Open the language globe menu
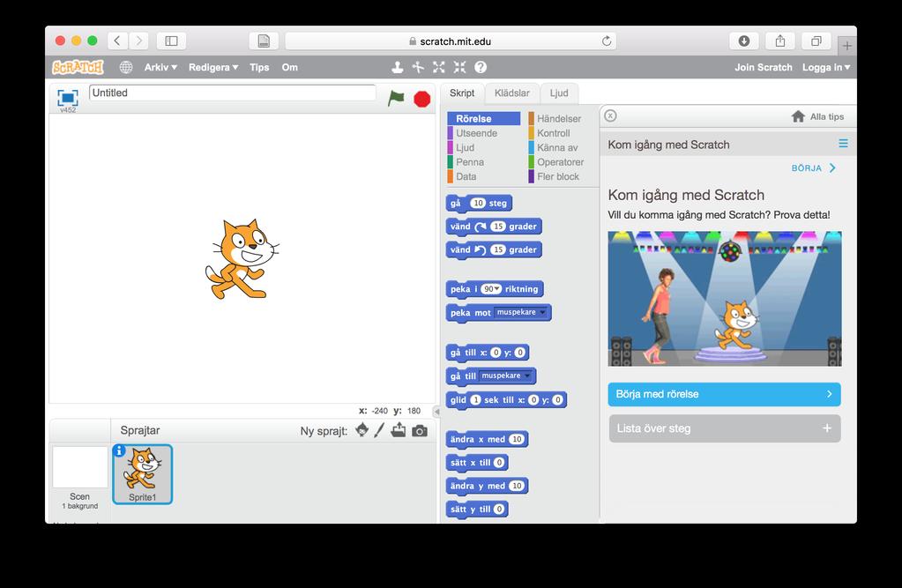 tap(126, 67)
